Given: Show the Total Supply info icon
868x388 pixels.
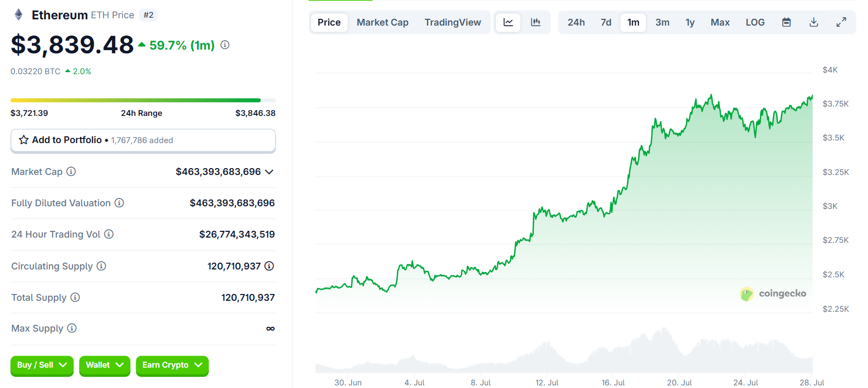Looking at the screenshot, I should [x=75, y=297].
